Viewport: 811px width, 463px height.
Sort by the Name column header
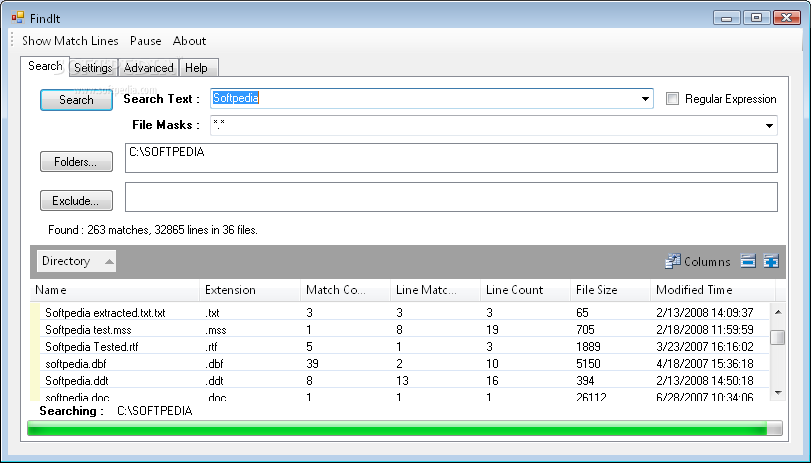point(115,290)
